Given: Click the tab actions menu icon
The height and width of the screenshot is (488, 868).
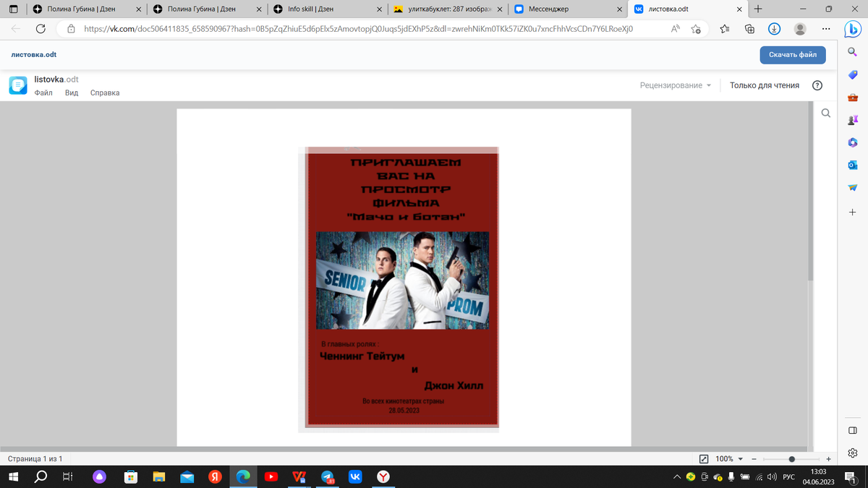Looking at the screenshot, I should point(14,9).
